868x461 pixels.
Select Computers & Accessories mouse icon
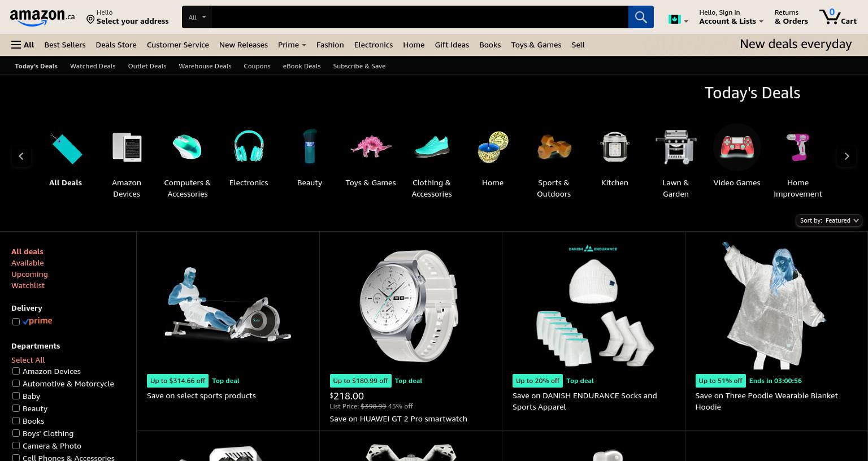click(188, 147)
